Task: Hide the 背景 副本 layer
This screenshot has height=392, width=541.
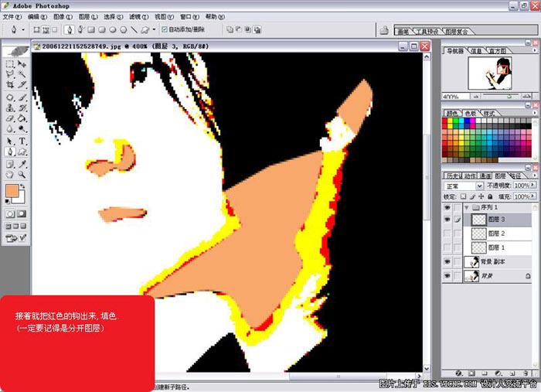Action: (x=447, y=262)
